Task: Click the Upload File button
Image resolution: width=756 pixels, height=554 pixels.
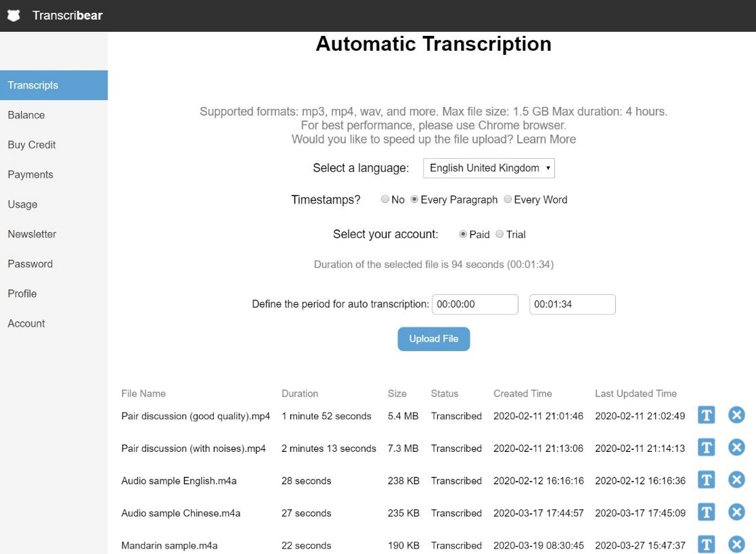Action: click(433, 339)
